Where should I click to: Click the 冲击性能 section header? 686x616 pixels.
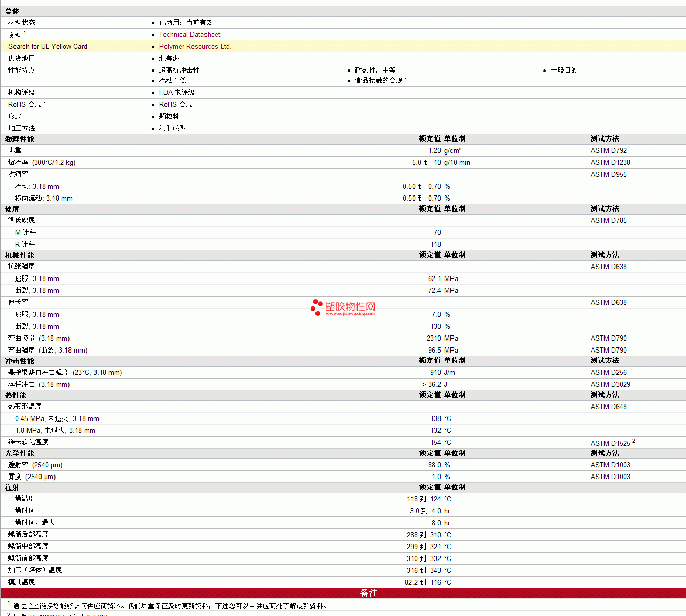20,361
